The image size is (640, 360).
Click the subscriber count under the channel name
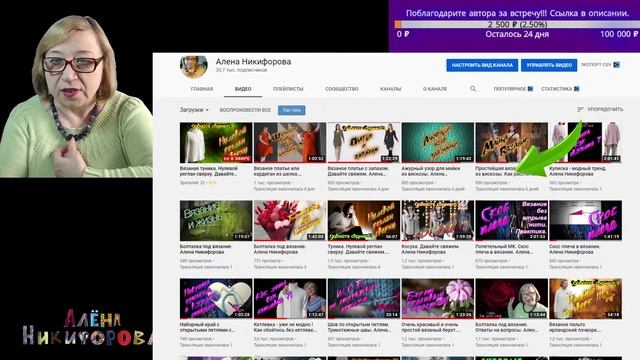click(x=241, y=70)
